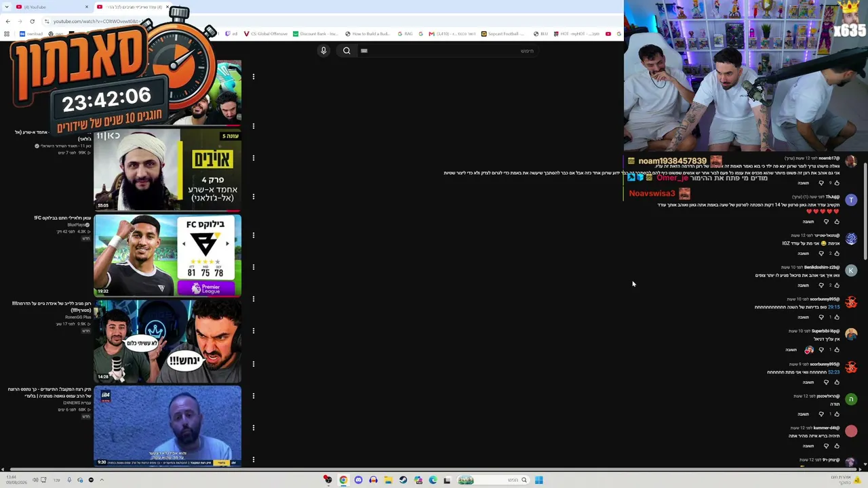Screen dimensions: 868x488
Task: Like the Superbibi-l6p comment
Action: (x=837, y=350)
